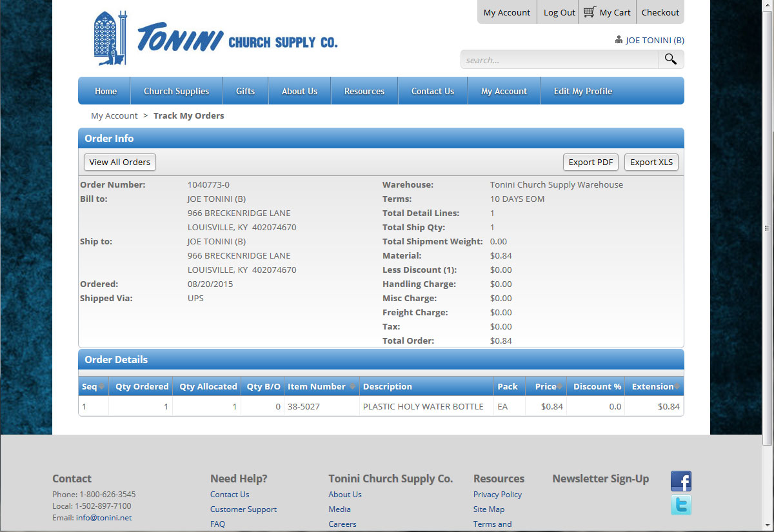The height and width of the screenshot is (532, 774).
Task: Click View All Orders button
Action: pos(120,162)
